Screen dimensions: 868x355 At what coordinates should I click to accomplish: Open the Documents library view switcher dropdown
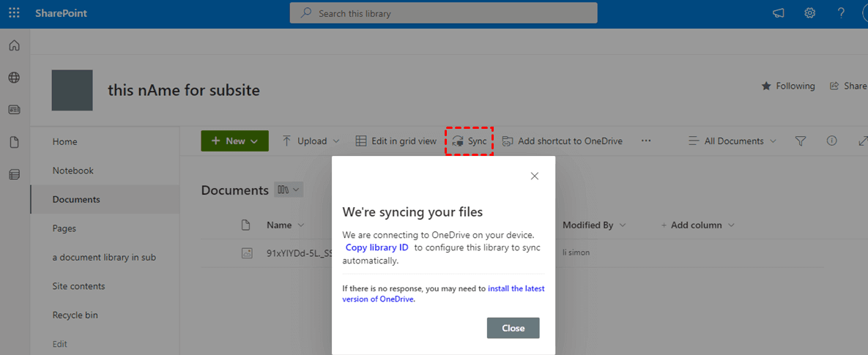[289, 190]
